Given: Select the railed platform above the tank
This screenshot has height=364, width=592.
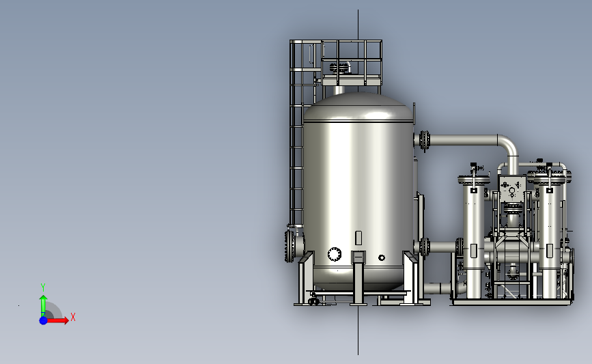Looking at the screenshot, I should tap(351, 63).
